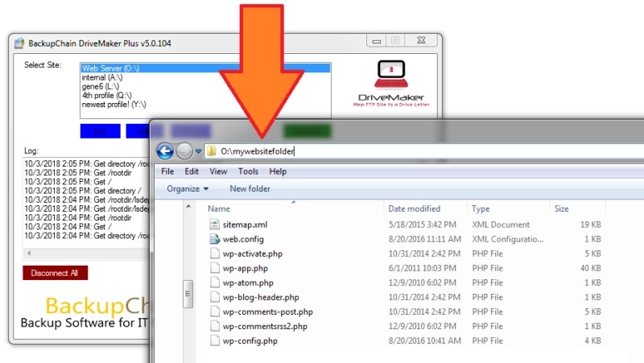This screenshot has width=644, height=363.
Task: Click the DriveMaker title bar app icon
Action: (19, 43)
